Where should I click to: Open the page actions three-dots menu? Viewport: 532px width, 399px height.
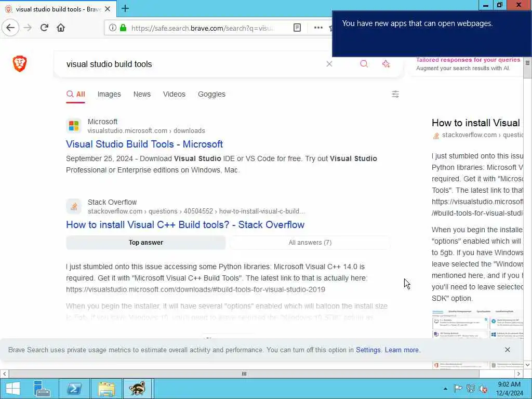(x=318, y=28)
